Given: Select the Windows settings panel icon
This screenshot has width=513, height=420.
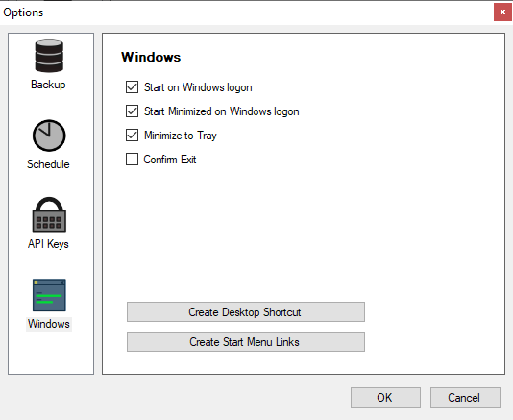Looking at the screenshot, I should [x=49, y=295].
